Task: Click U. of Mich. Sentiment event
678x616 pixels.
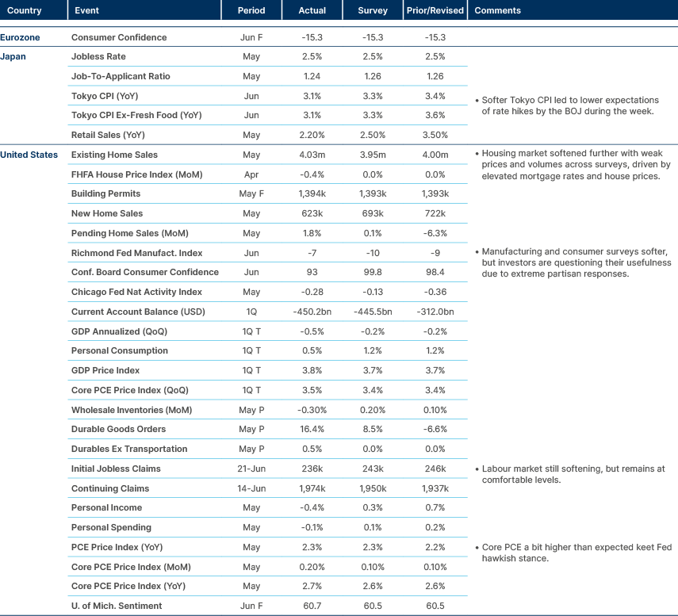Action: coord(117,606)
